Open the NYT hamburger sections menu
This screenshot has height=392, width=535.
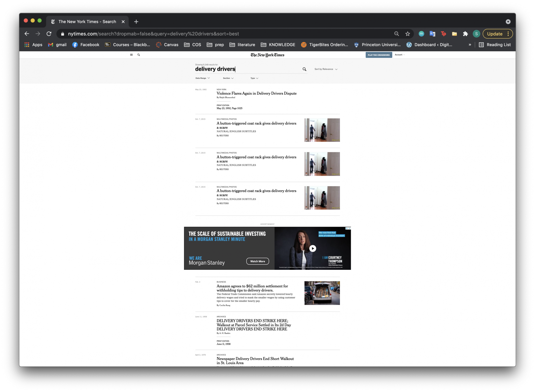(x=131, y=55)
